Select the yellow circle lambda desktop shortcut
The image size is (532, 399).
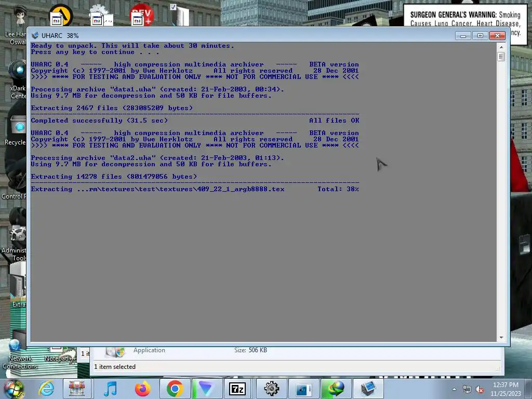(61, 15)
